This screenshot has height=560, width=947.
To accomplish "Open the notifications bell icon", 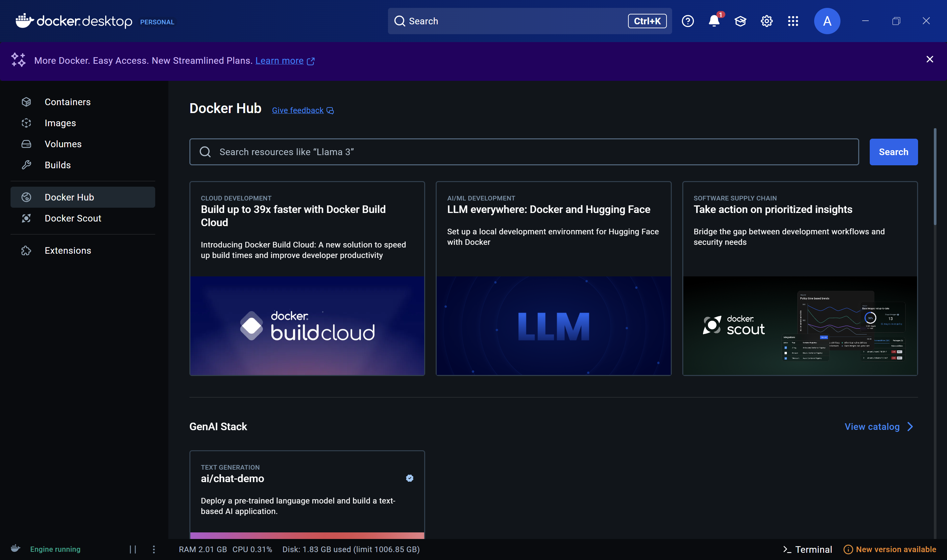I will pyautogui.click(x=714, y=21).
